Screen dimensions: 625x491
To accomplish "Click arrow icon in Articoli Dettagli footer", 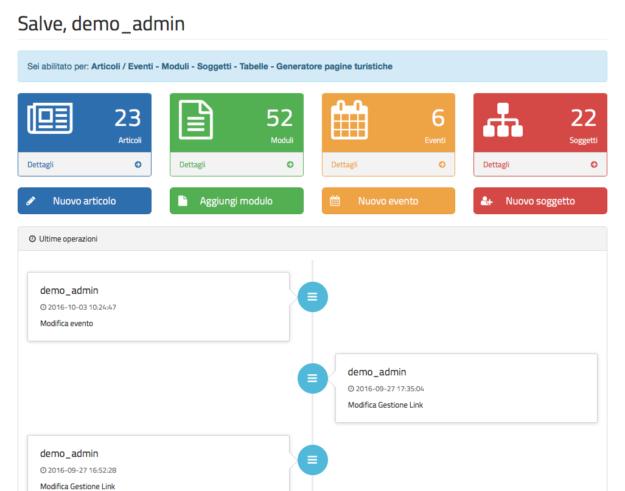I will click(x=138, y=164).
